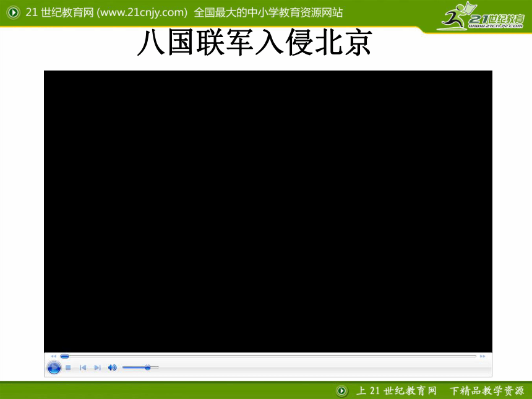This screenshot has width=532, height=399.
Task: Skip to previous track
Action: [x=83, y=367]
